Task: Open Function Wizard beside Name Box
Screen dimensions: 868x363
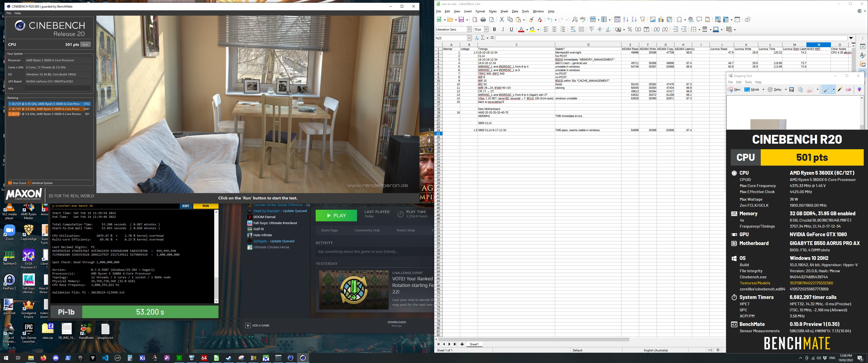Action: coord(477,38)
